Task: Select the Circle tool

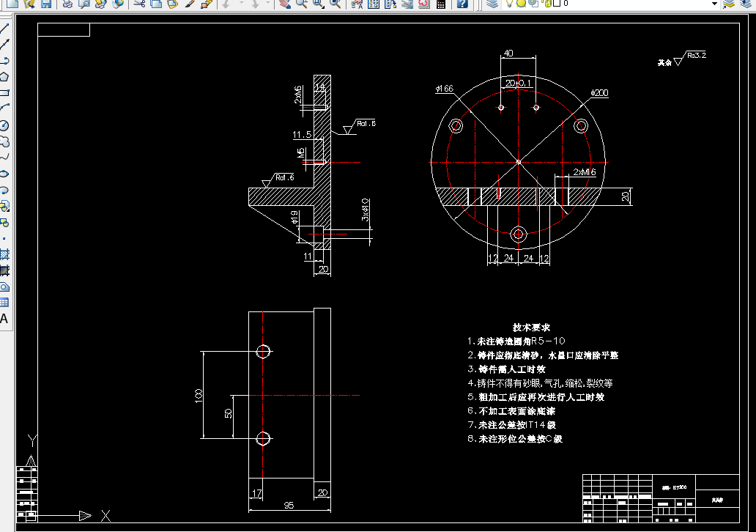Action: coord(4,125)
